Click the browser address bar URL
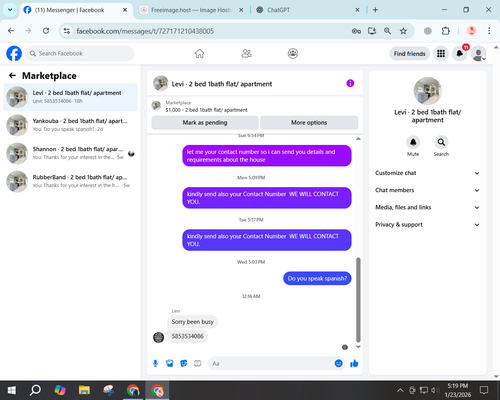 145,31
